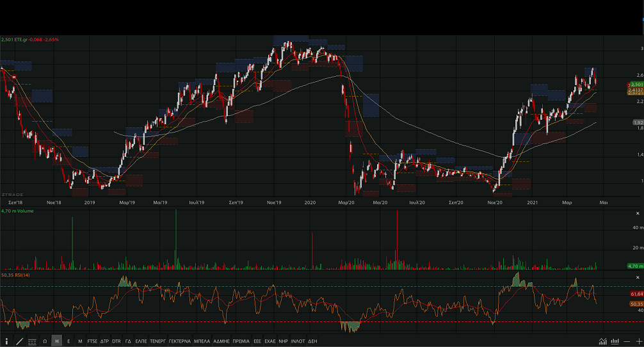Open the dotted list panel icon
Image resolution: width=644 pixels, height=347 pixels.
tap(32, 342)
